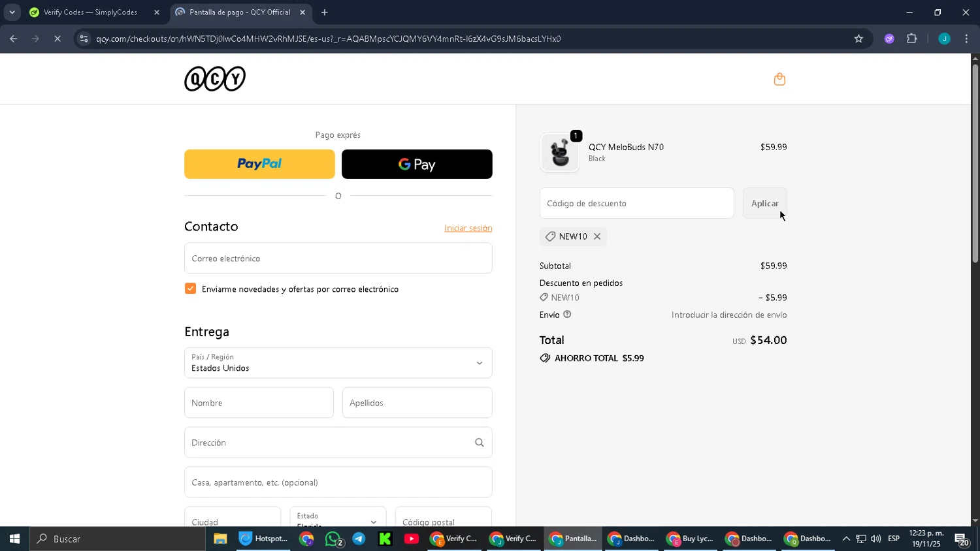Click the Correo electrónico field

coord(338,259)
